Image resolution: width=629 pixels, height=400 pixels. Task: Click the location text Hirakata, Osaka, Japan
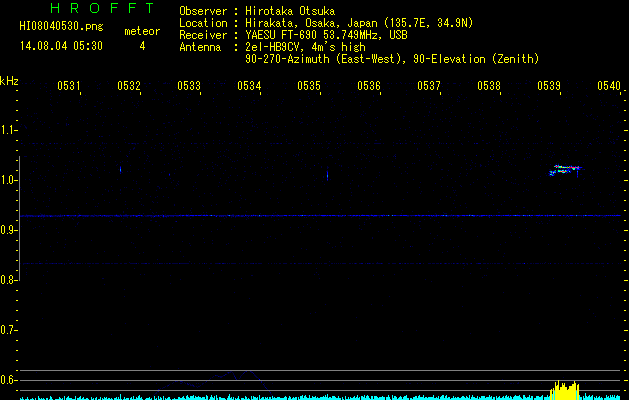click(x=312, y=23)
